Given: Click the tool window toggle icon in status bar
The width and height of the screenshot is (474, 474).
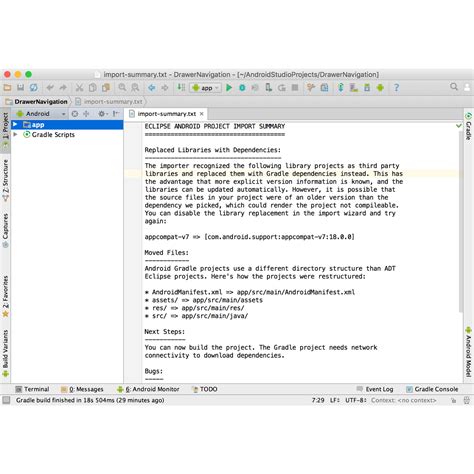Looking at the screenshot, I should tap(6, 400).
